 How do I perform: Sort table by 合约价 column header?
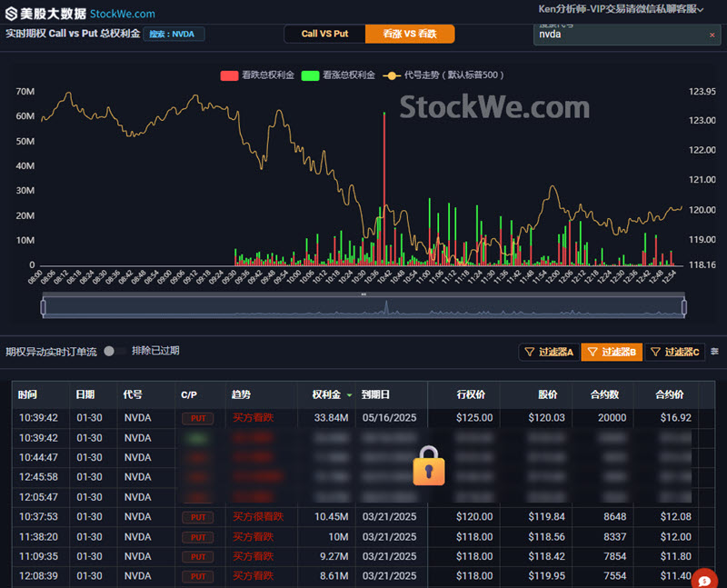(x=669, y=394)
